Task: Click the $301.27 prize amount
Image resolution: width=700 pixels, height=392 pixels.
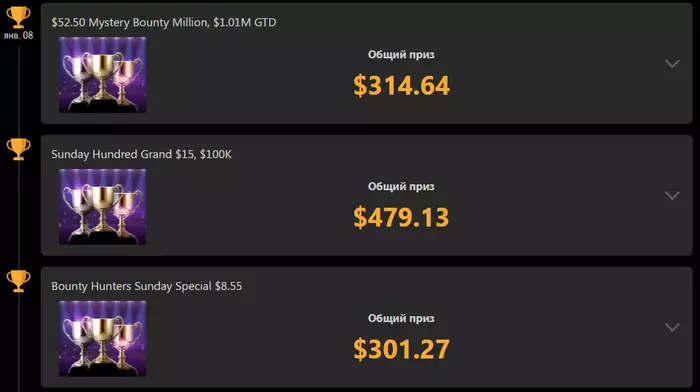Action: [x=401, y=349]
